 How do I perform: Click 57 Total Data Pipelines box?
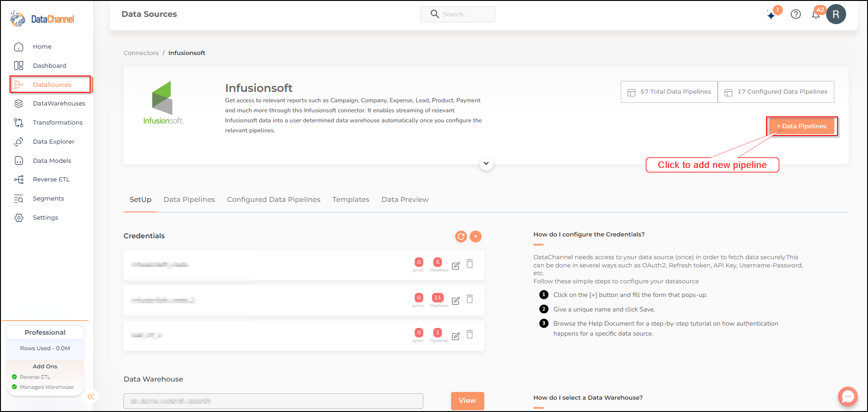tap(669, 92)
